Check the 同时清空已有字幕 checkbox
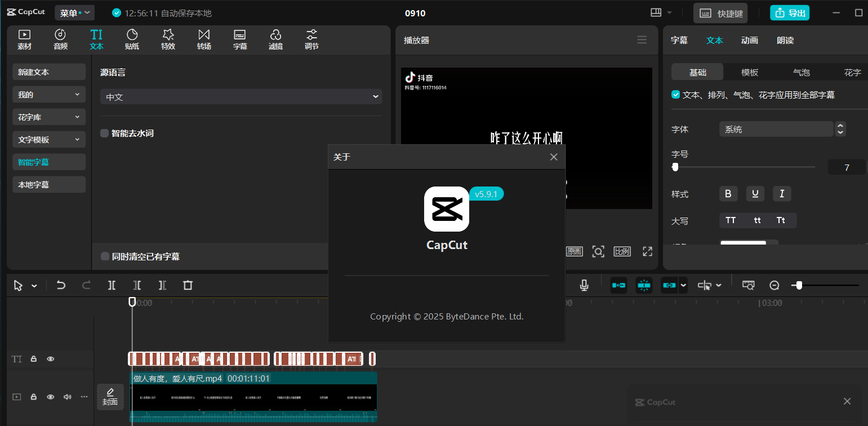 pyautogui.click(x=105, y=256)
